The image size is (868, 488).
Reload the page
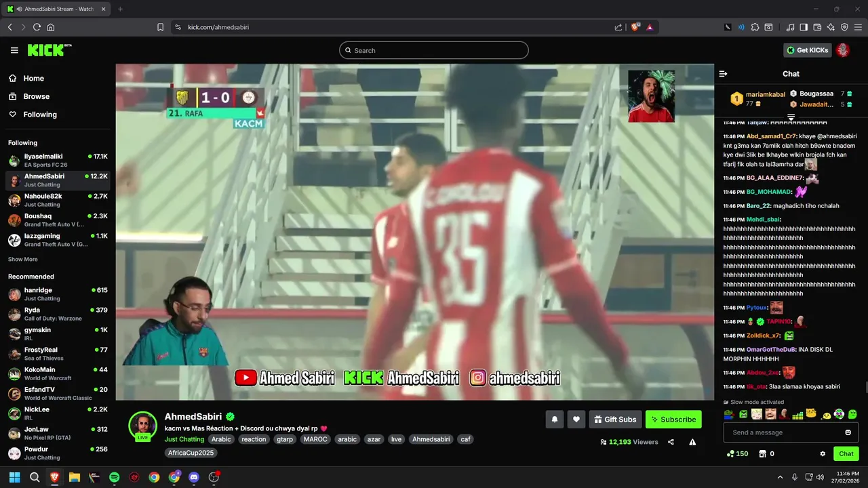coord(37,27)
